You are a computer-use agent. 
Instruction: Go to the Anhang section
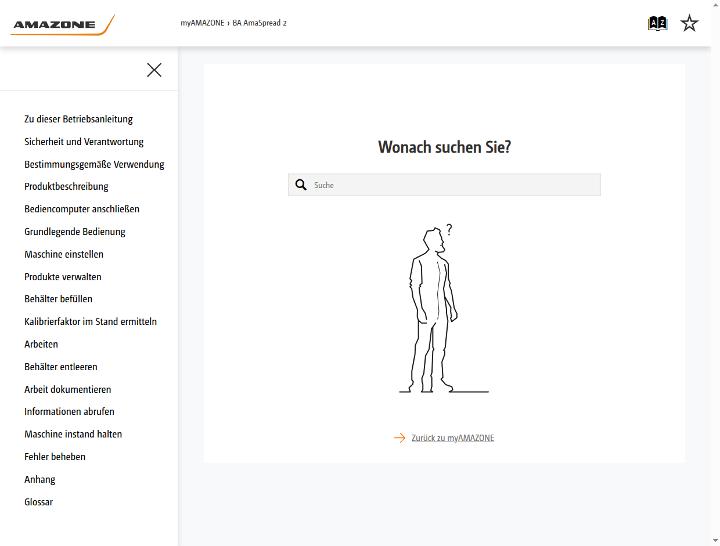click(40, 479)
